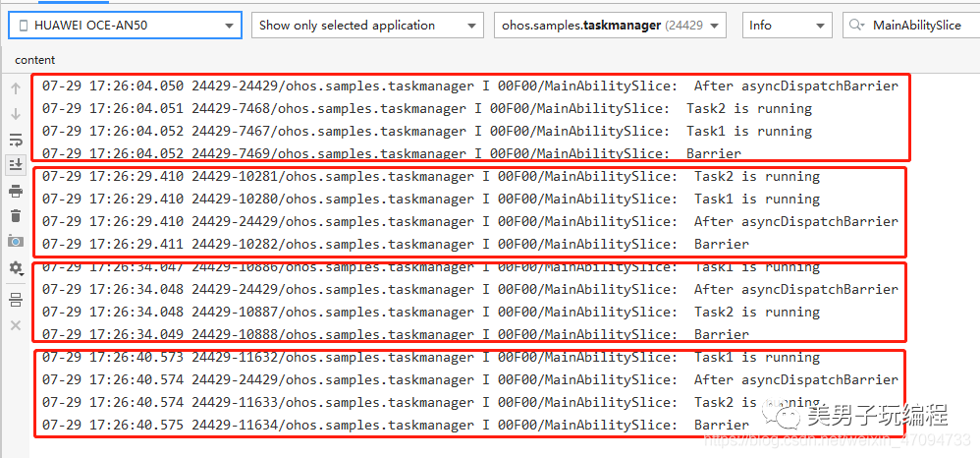
Task: Select log line 24429-7469 Barrier
Action: pos(391,154)
